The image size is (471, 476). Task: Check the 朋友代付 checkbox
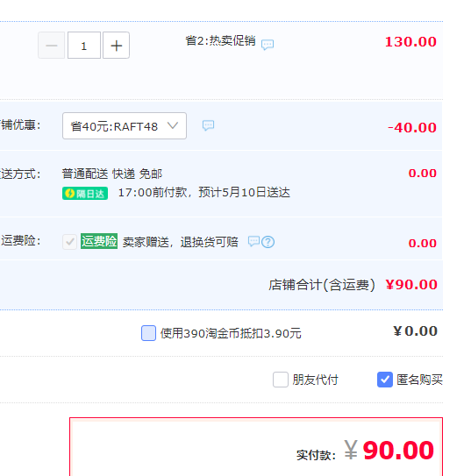point(281,380)
